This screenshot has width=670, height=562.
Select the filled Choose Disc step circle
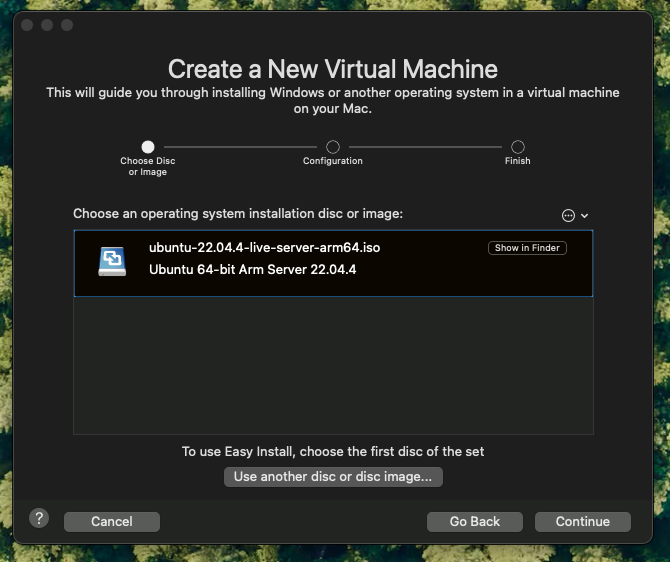[148, 146]
